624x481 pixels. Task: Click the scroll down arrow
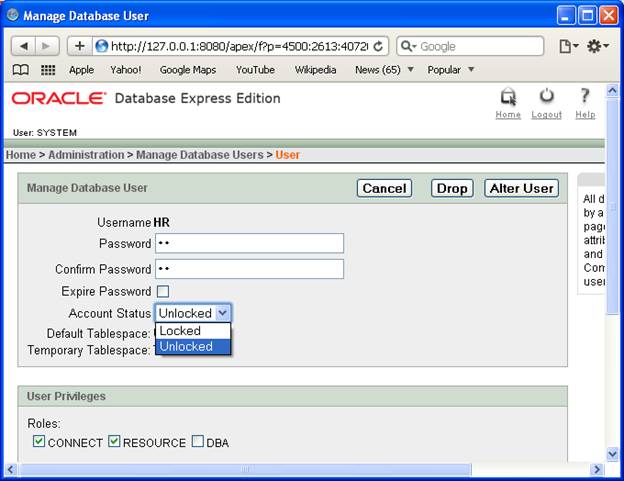612,453
